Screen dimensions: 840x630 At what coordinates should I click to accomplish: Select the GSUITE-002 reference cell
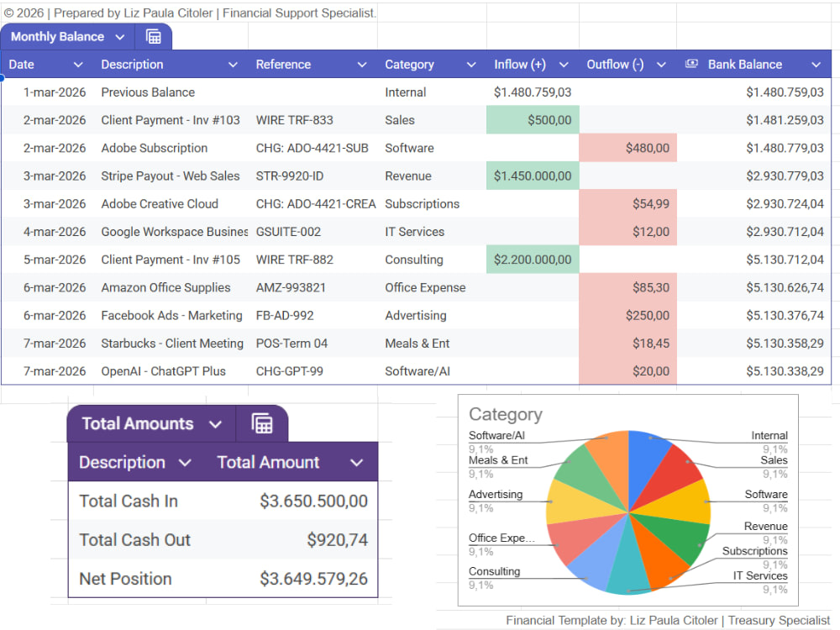pos(312,232)
